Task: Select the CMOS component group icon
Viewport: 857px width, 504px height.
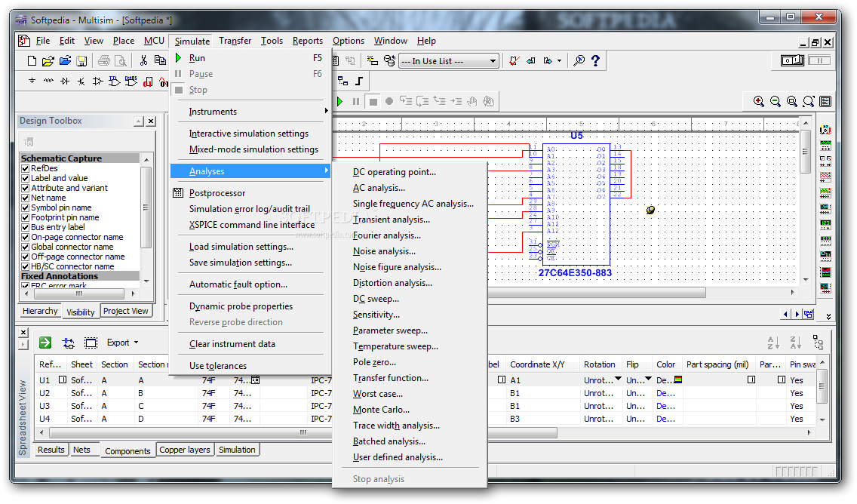Action: 131,81
